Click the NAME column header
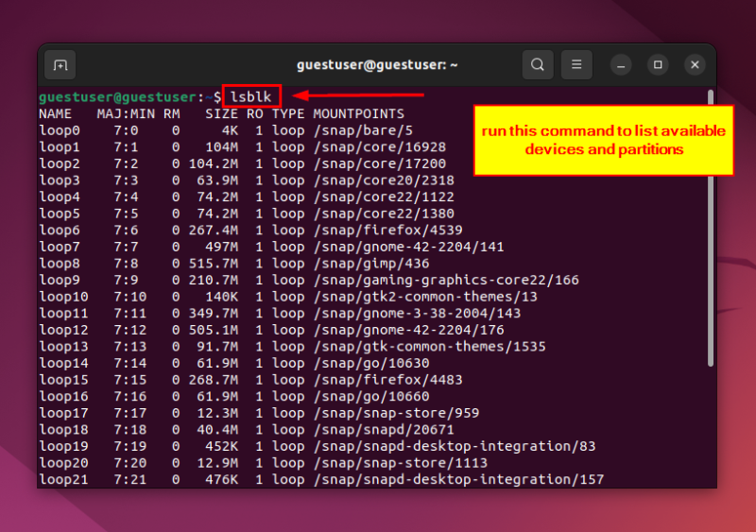 55,114
